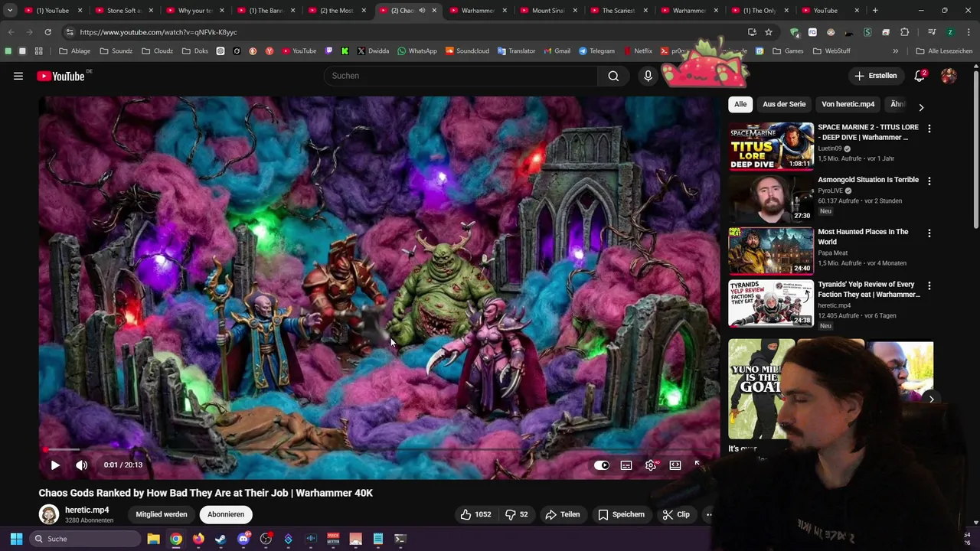This screenshot has height=551, width=980.
Task: Switch to the Stone Soft tab
Action: click(x=123, y=11)
